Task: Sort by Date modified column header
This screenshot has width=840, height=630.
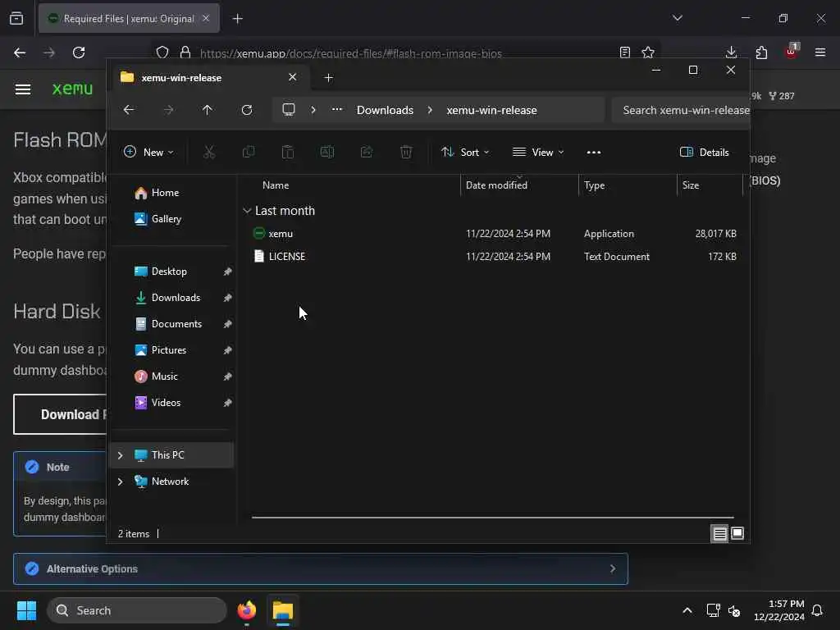Action: (519, 185)
